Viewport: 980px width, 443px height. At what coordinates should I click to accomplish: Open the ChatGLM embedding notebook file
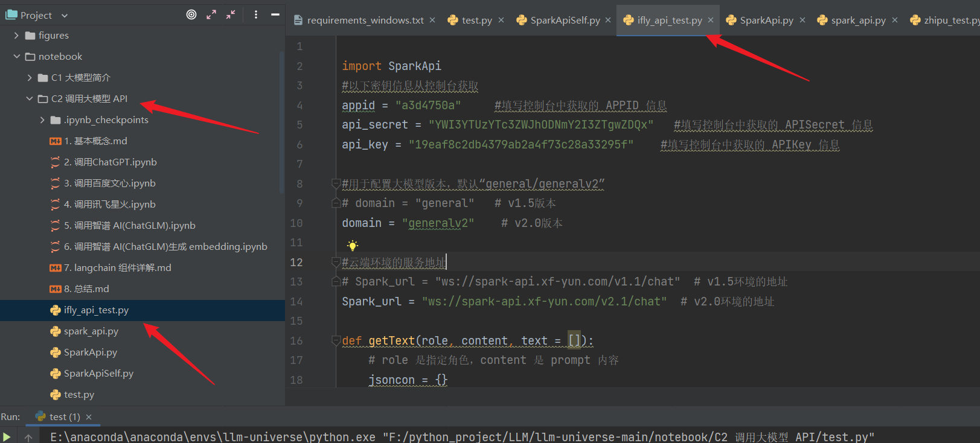[x=158, y=247]
